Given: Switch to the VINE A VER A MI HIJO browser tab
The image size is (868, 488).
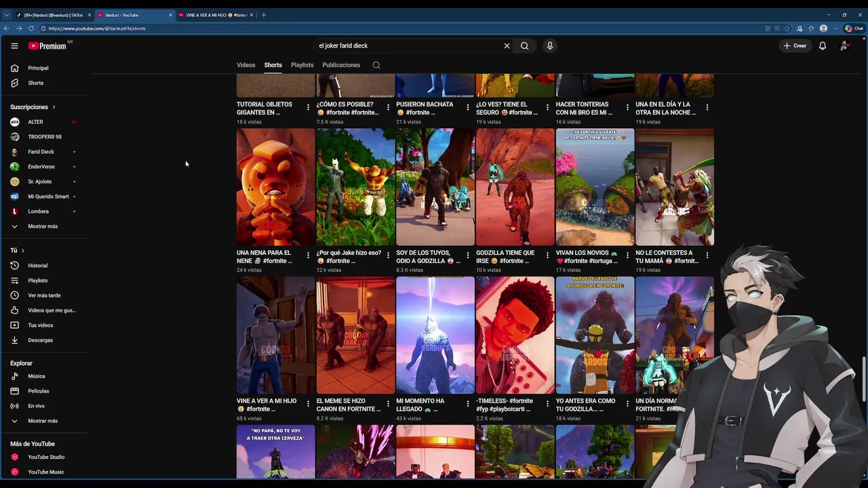Looking at the screenshot, I should point(216,15).
